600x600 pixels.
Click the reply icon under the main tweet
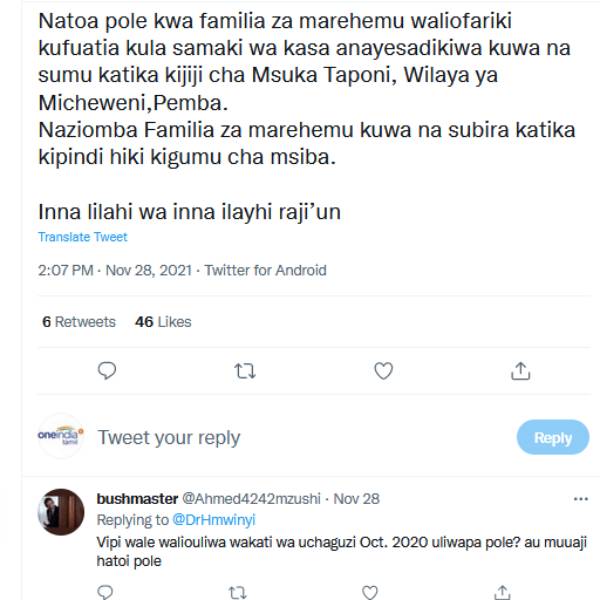click(107, 371)
